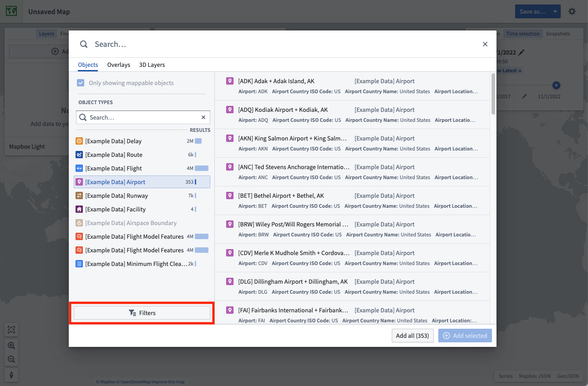Zoom out on the map
The image size is (588, 386).
(x=11, y=360)
